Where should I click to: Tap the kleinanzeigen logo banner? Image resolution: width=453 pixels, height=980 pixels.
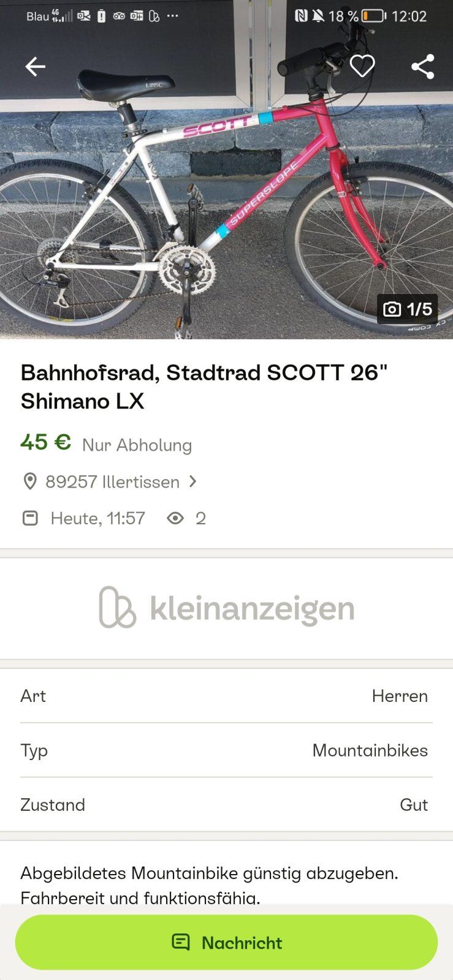(227, 608)
